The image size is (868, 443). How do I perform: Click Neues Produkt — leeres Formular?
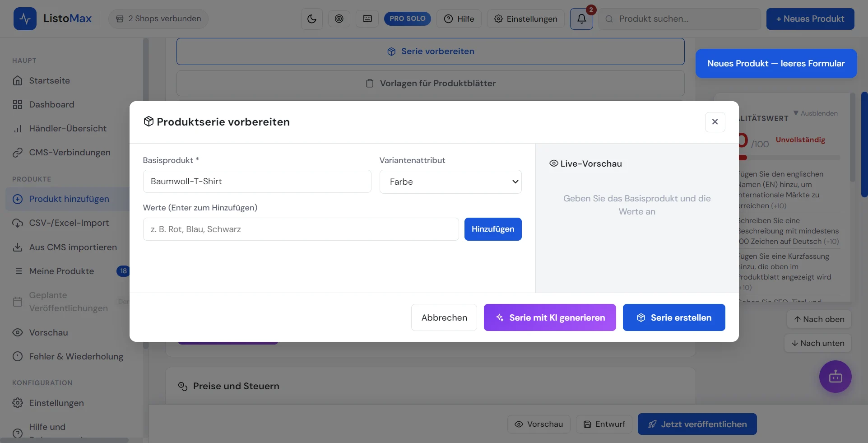tap(776, 63)
